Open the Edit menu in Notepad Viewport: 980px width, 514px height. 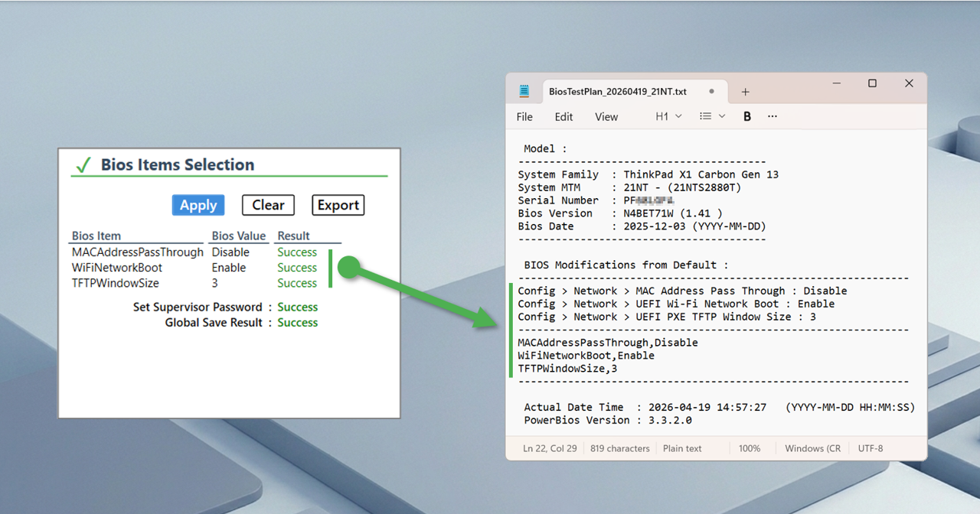[x=563, y=117]
